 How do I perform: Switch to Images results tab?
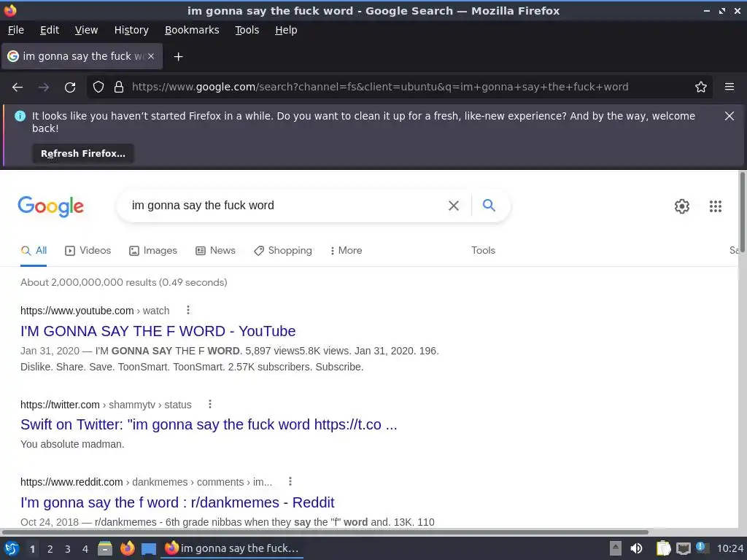point(153,251)
